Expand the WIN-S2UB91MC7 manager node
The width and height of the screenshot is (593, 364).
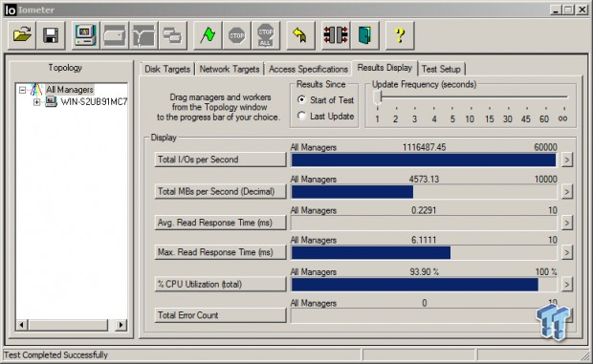pyautogui.click(x=36, y=102)
